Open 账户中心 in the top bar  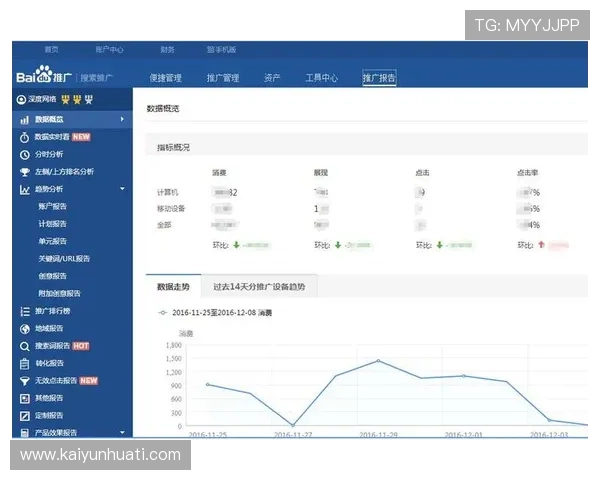point(109,50)
